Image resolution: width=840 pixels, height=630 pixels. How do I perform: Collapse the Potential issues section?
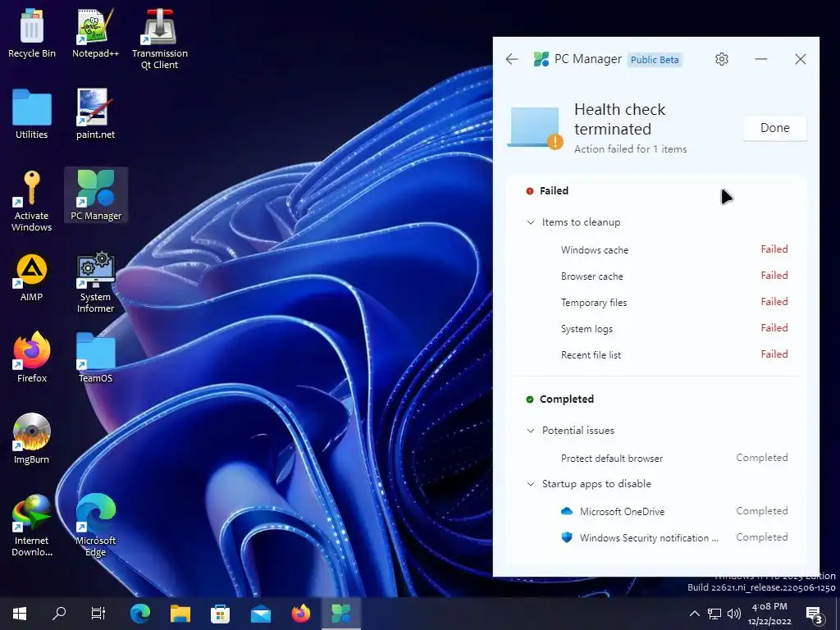point(531,431)
